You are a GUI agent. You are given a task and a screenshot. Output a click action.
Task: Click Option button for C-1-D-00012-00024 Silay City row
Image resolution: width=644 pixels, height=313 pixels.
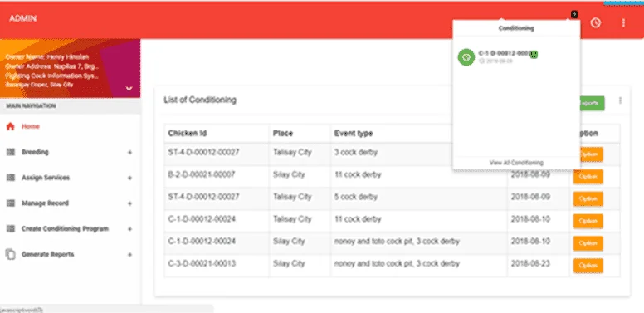[588, 243]
